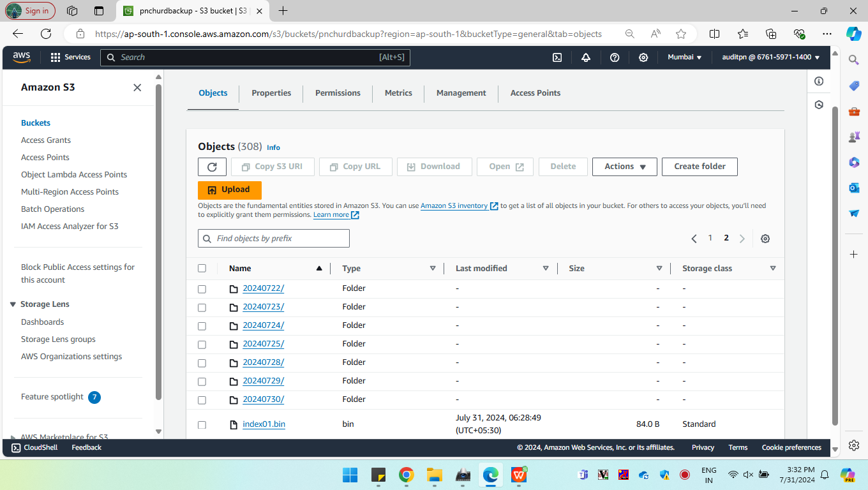The image size is (868, 490).
Task: Open a new browser tab
Action: click(283, 11)
